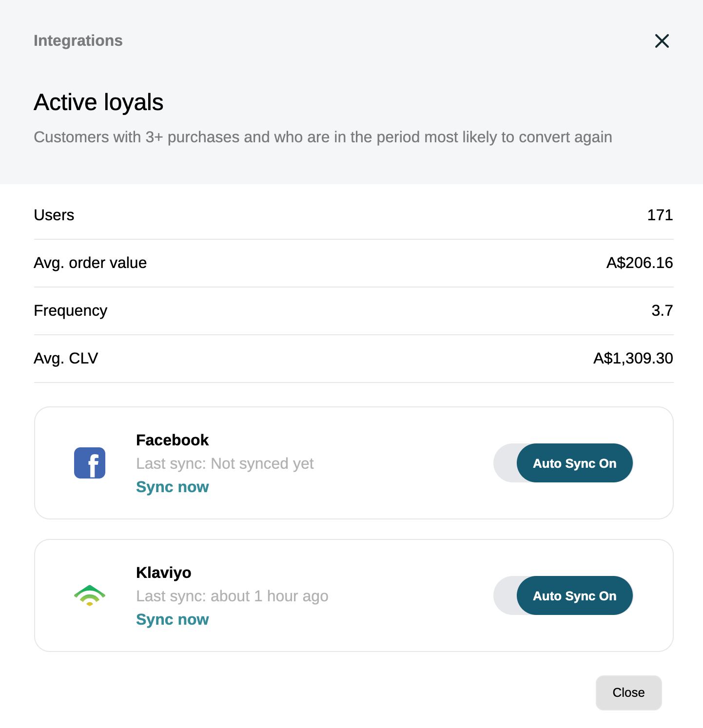Click the Close button
The image size is (703, 728).
click(x=628, y=692)
